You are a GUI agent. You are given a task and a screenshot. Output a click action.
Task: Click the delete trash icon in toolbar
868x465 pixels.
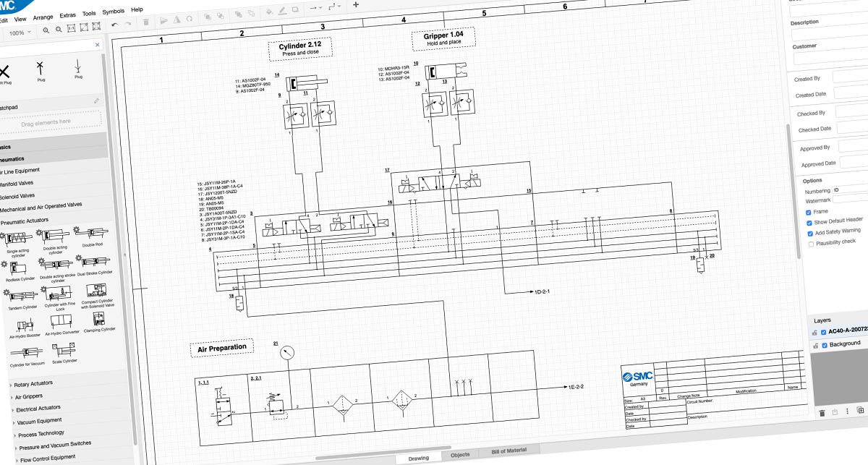(x=145, y=22)
